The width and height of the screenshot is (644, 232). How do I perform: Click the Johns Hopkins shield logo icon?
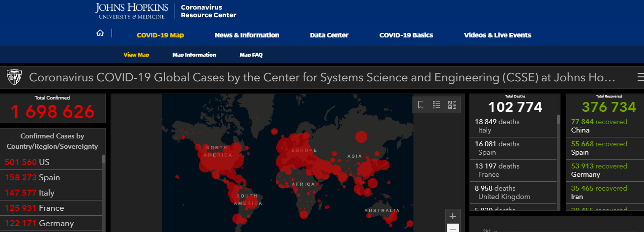(13, 77)
